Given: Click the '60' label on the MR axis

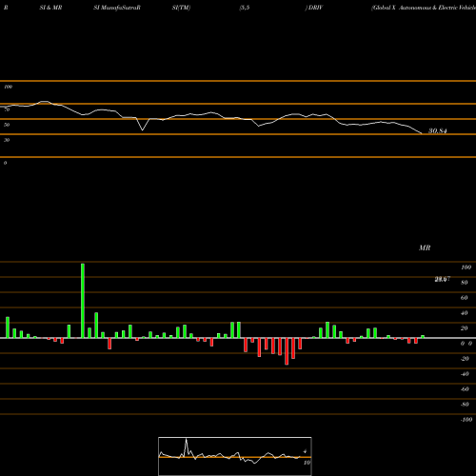Looking at the screenshot, I should (465, 298).
